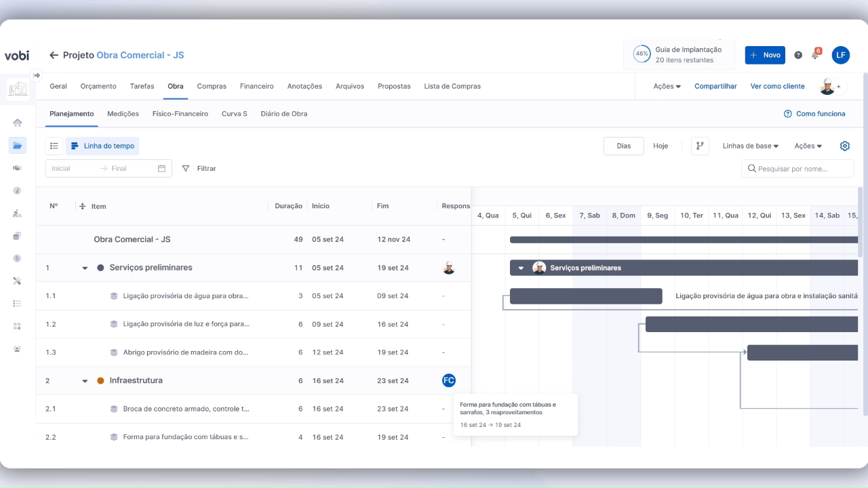Open the dashboard gauge icon in sidebar
The image size is (868, 488).
18,190
